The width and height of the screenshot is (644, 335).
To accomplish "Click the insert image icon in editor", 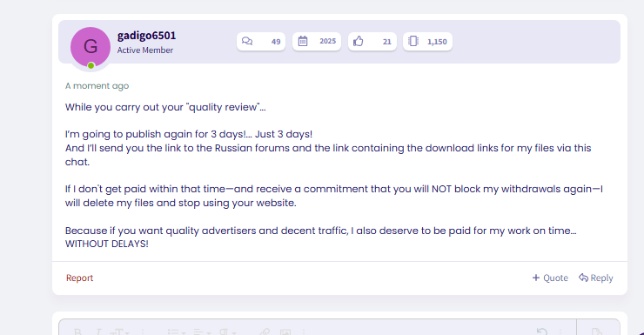I will point(285,332).
